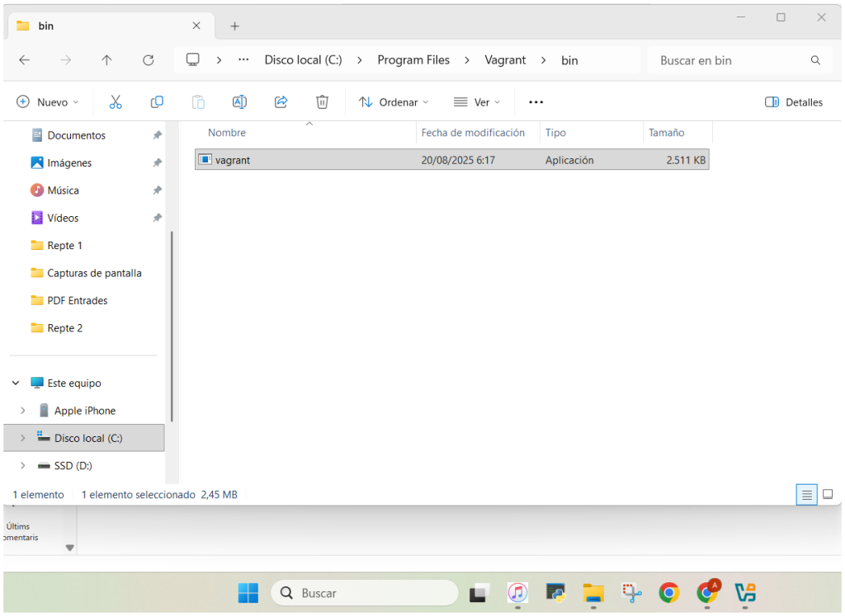Add a new tab with plus button
Image resolution: width=845 pixels, height=616 pixels.
pyautogui.click(x=234, y=26)
